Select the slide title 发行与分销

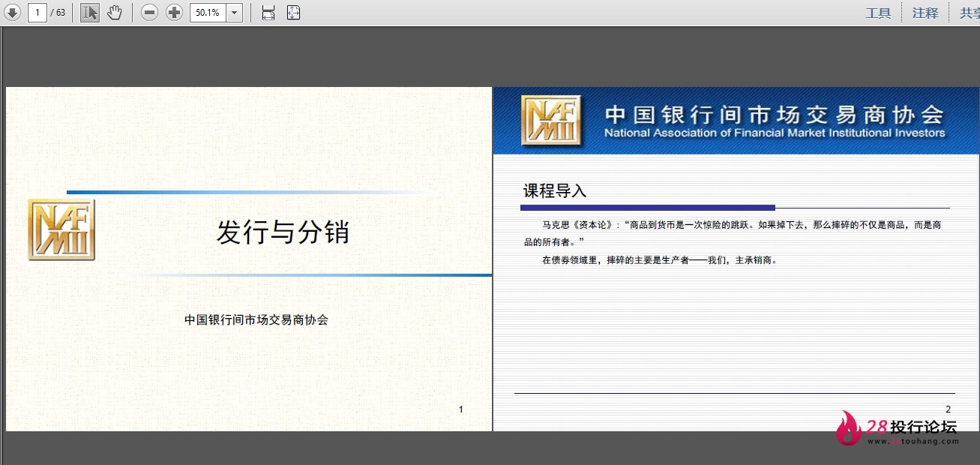coord(283,232)
